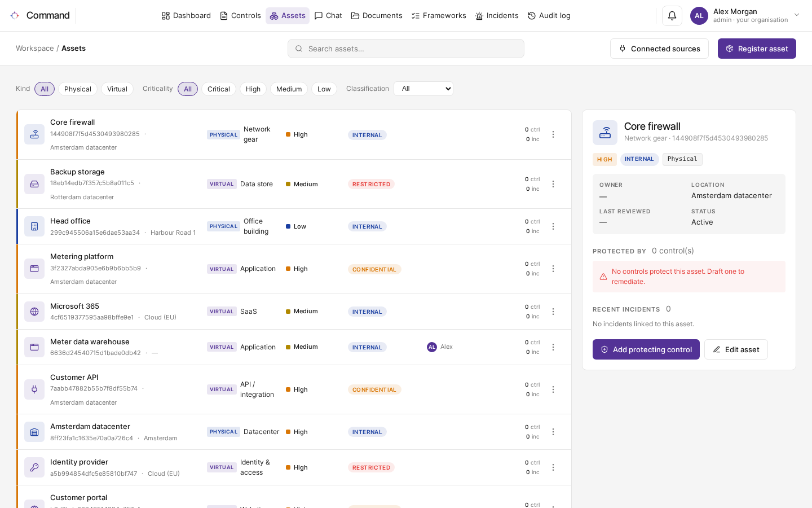The width and height of the screenshot is (812, 508).
Task: Go to Workspace in the breadcrumb
Action: [35, 49]
